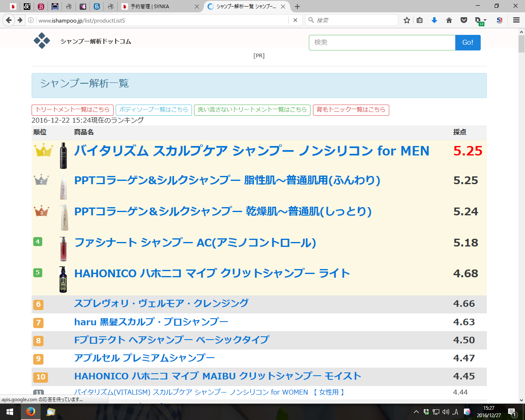The height and width of the screenshot is (420, 525).
Task: Click the browser back arrow
Action: 9,20
